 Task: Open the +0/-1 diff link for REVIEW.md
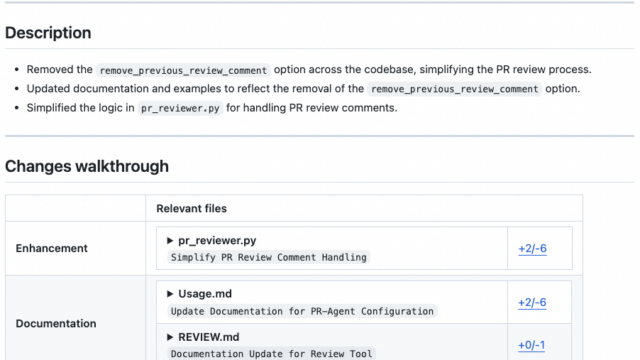point(531,345)
